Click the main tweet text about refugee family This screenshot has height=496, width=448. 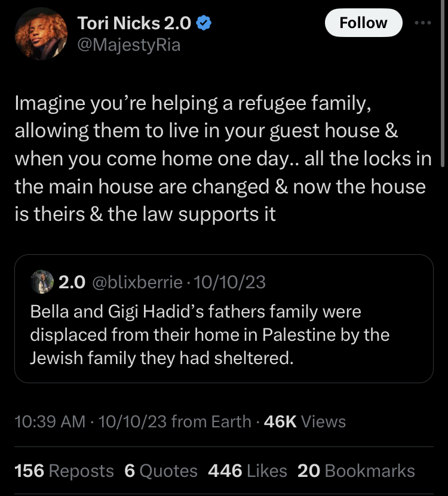pos(219,159)
